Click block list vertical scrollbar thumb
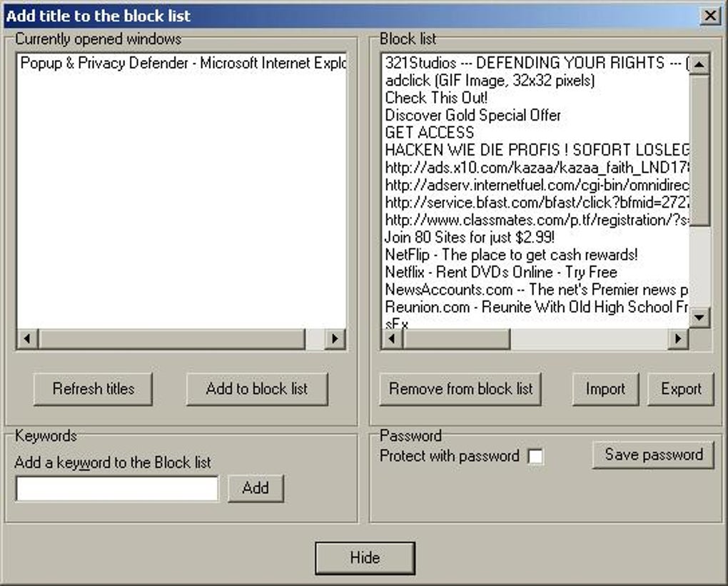This screenshot has height=586, width=728. click(x=699, y=151)
